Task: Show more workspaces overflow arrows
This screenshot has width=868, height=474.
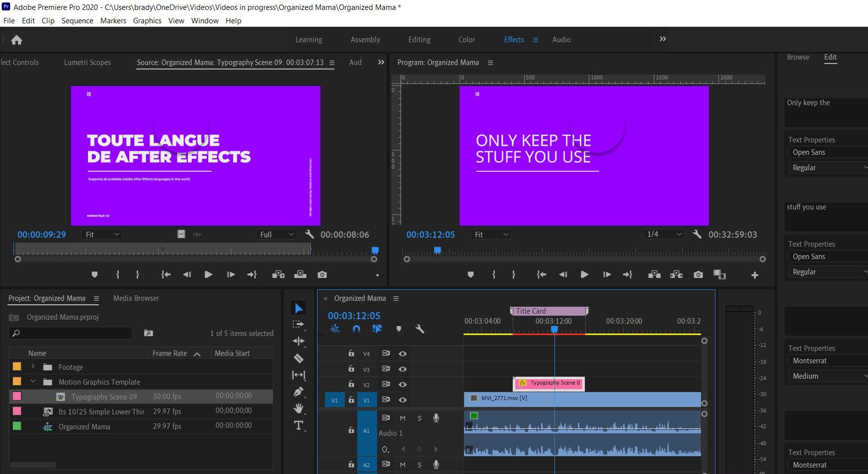Action: click(663, 39)
